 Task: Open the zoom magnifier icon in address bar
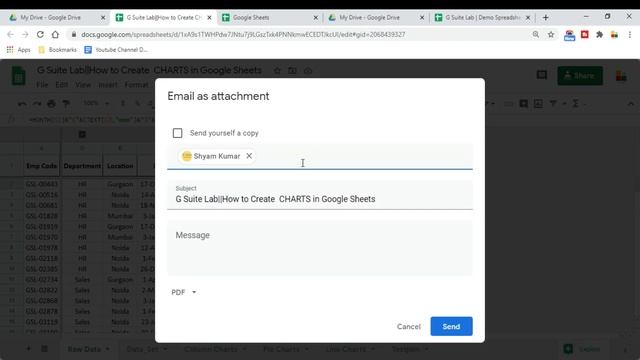(536, 35)
